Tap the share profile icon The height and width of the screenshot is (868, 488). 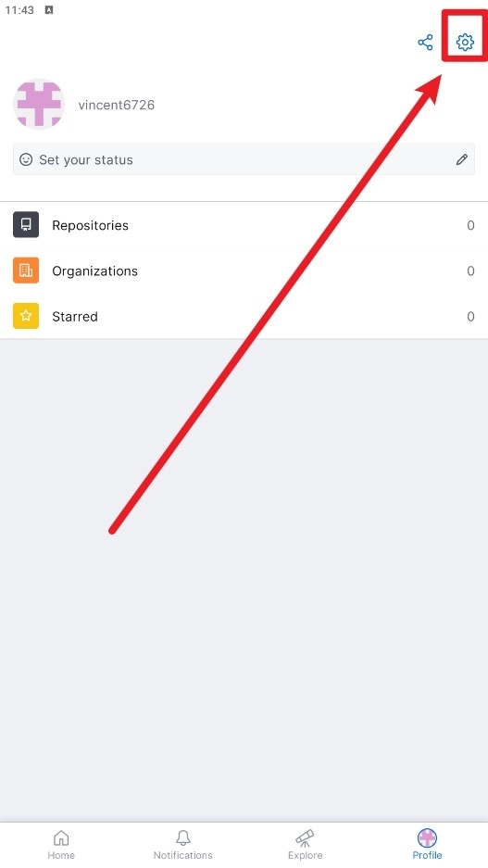[x=425, y=43]
